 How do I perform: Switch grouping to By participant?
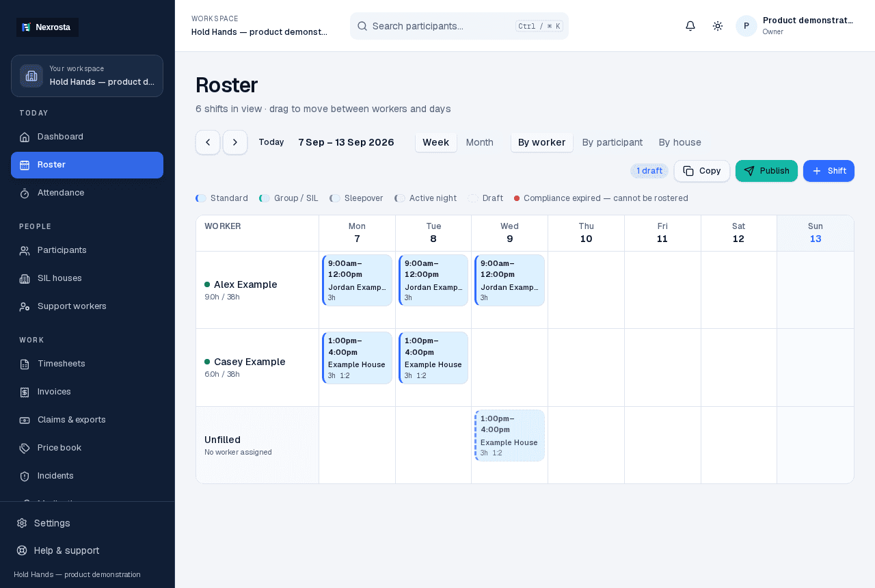tap(612, 142)
